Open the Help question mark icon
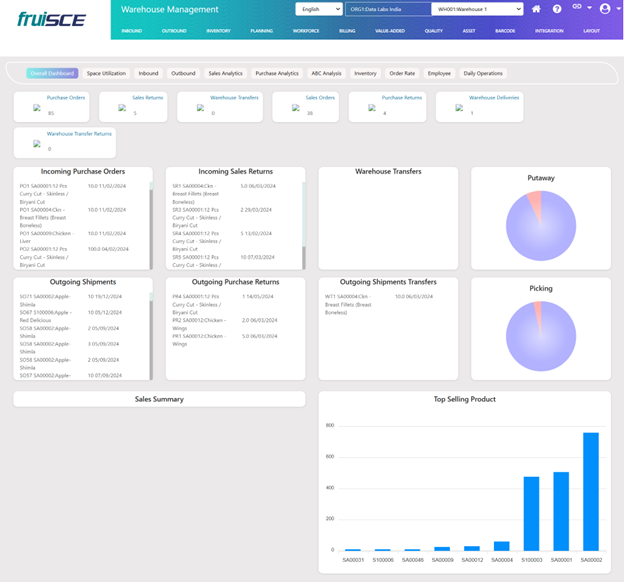The height and width of the screenshot is (582, 624). 557,9
